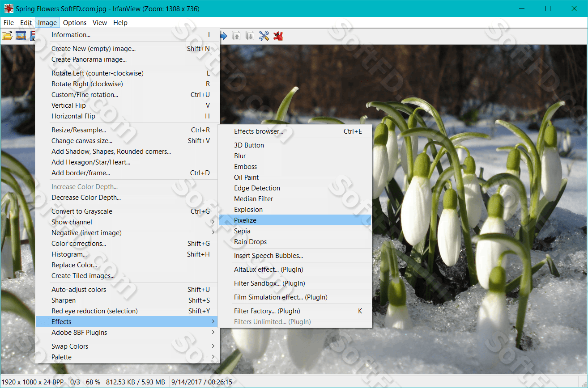Apply Edge Detection effect
Screen dimensions: 588x388
tap(295, 188)
